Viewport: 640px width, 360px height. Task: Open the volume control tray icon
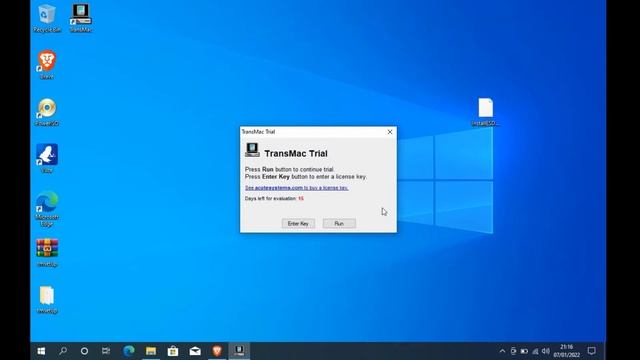click(x=546, y=351)
